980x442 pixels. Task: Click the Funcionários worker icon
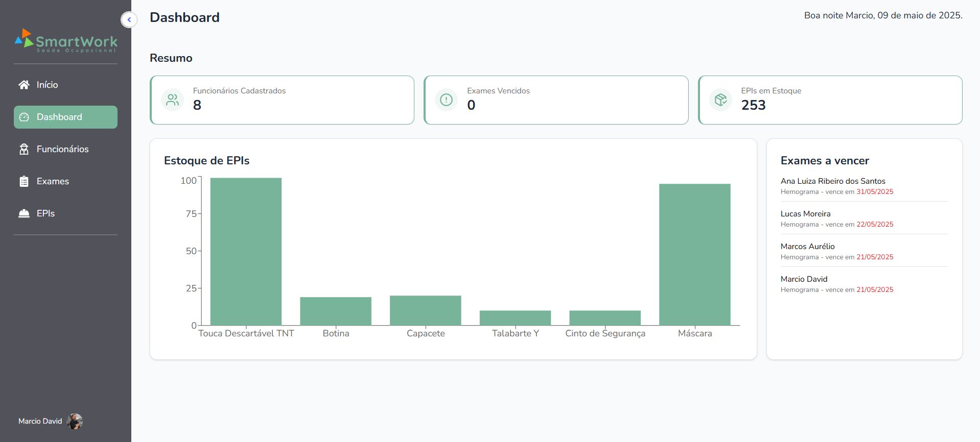24,149
